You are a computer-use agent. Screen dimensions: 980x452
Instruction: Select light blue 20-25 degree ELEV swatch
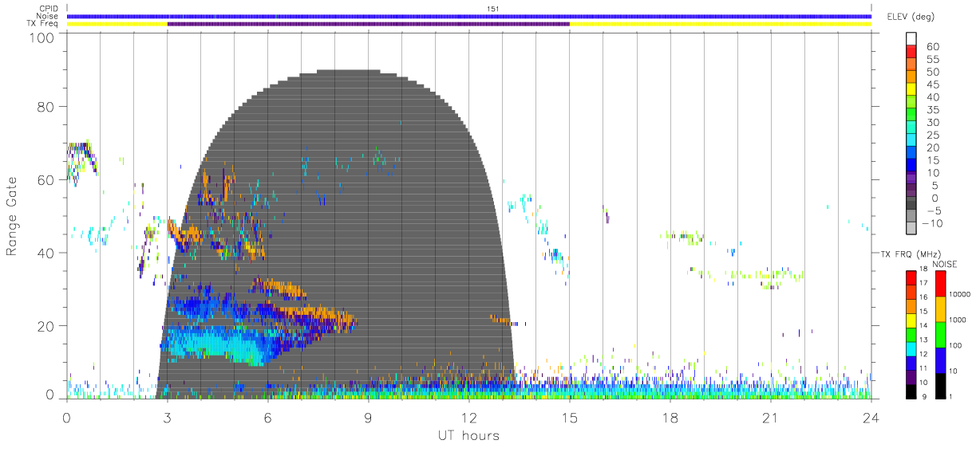(x=911, y=141)
